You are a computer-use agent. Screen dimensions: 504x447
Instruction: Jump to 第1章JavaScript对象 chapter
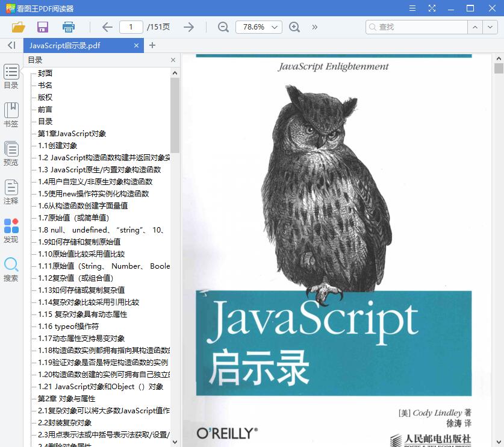72,134
